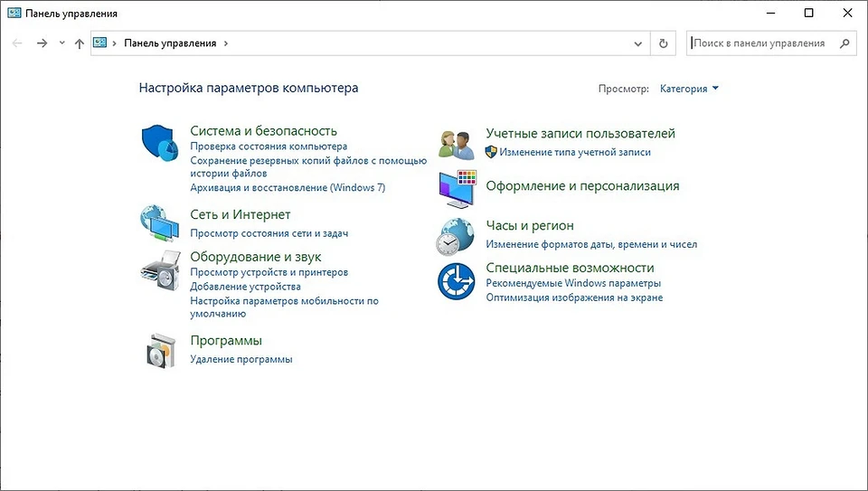Close the Панель управления window

847,13
